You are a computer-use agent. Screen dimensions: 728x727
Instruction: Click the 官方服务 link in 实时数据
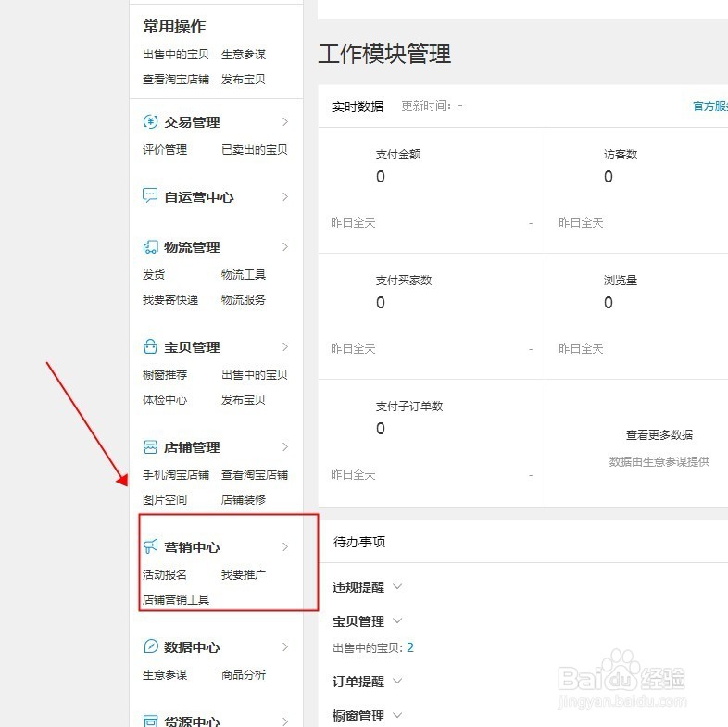(710, 107)
